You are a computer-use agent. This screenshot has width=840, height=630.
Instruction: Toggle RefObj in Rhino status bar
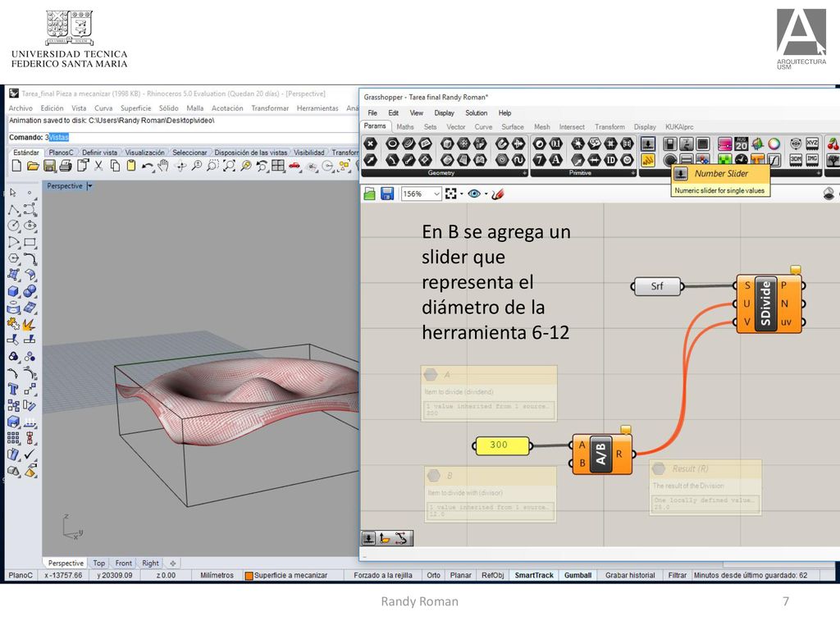pyautogui.click(x=492, y=575)
